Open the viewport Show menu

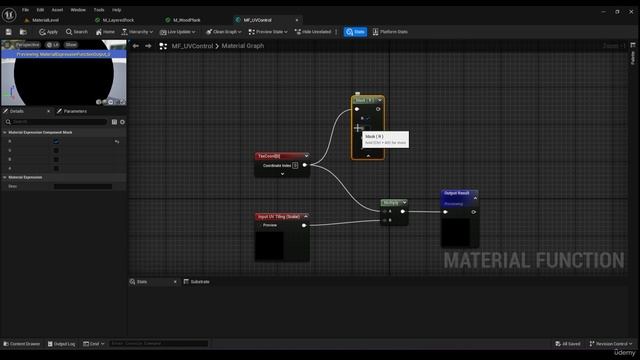pyautogui.click(x=71, y=44)
